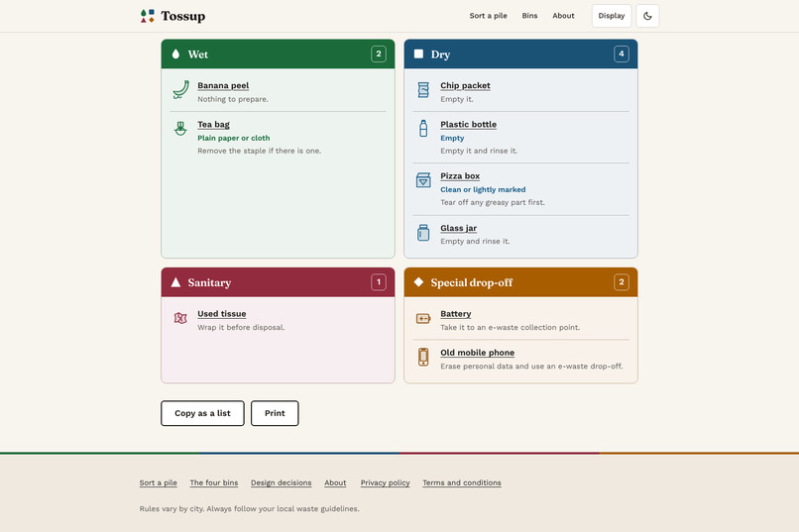Click the Special drop-off heading text

(471, 282)
